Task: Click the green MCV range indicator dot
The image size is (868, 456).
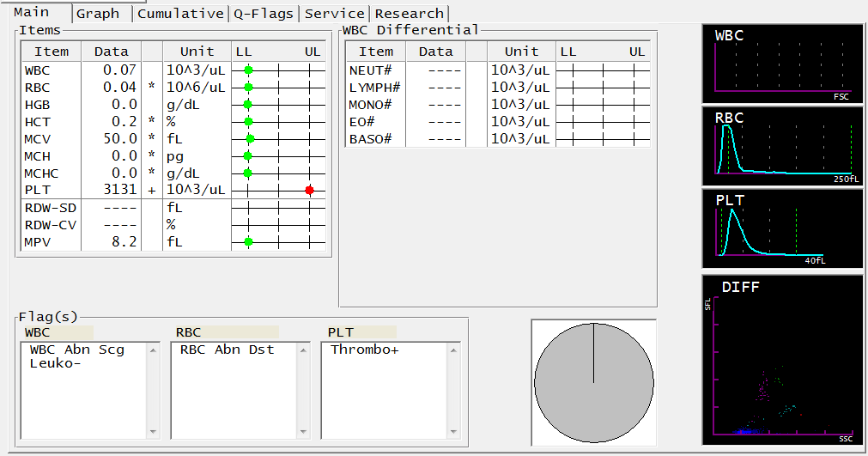Action: pos(250,138)
